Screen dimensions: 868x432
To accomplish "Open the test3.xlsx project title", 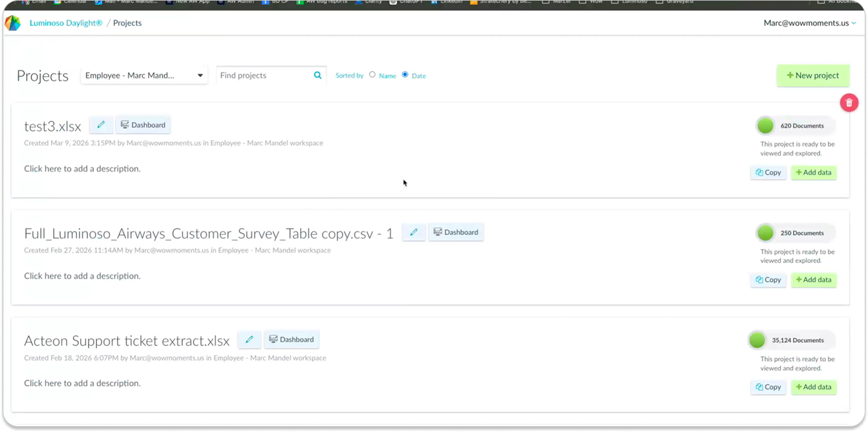I will [52, 126].
